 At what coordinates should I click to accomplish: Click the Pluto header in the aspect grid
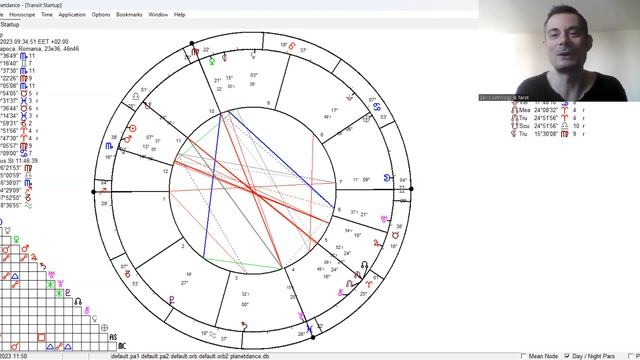(x=68, y=292)
